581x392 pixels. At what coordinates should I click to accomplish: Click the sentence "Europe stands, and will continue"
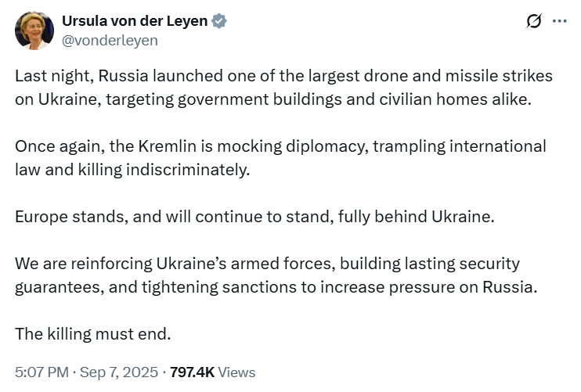click(255, 217)
